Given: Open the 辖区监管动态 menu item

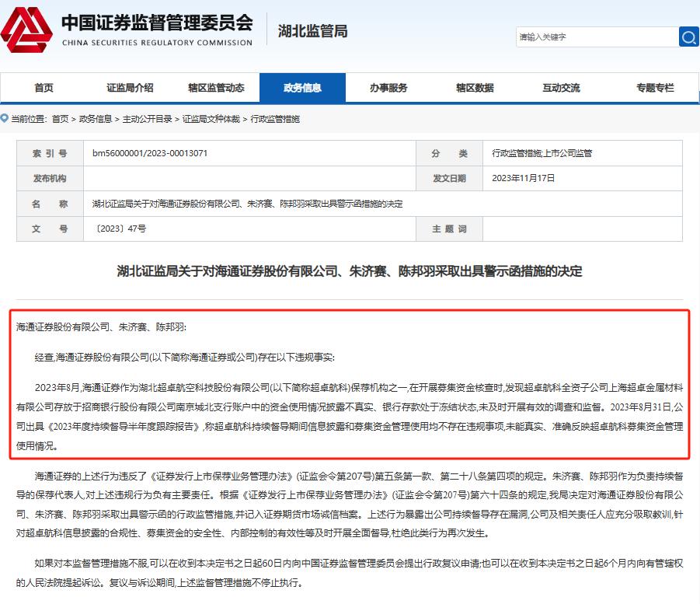Looking at the screenshot, I should coord(215,88).
